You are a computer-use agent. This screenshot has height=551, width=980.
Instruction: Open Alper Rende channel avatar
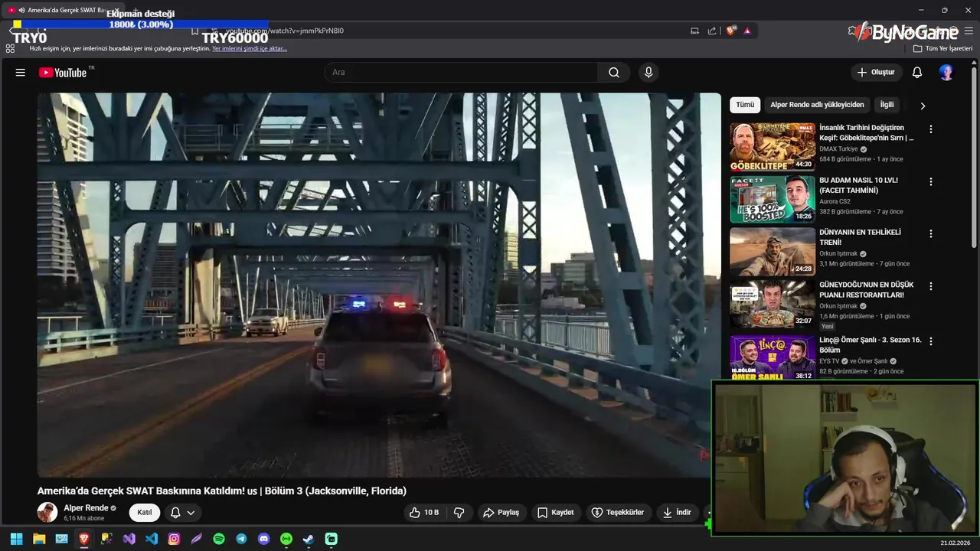tap(47, 513)
